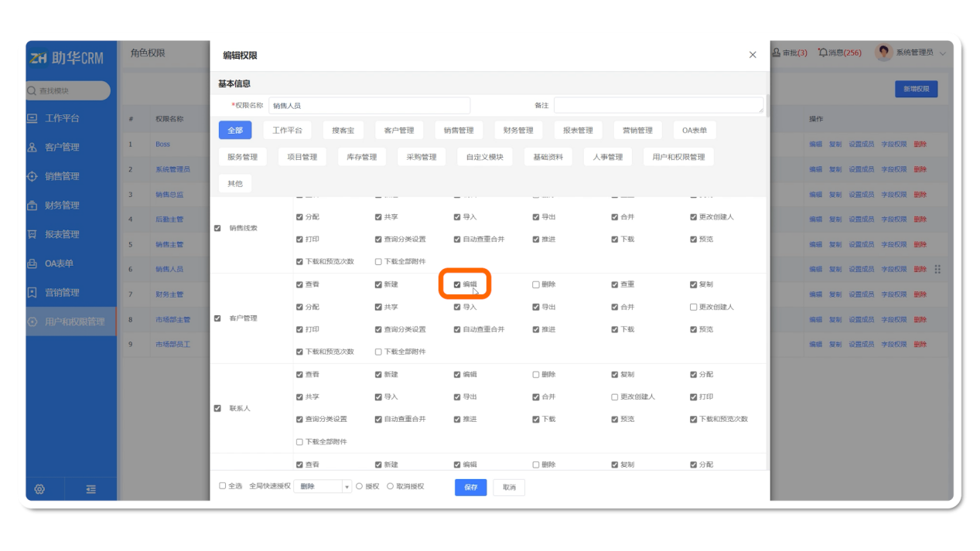This screenshot has height=551, width=980.
Task: Click the 取消 button in dialog footer
Action: [x=509, y=487]
